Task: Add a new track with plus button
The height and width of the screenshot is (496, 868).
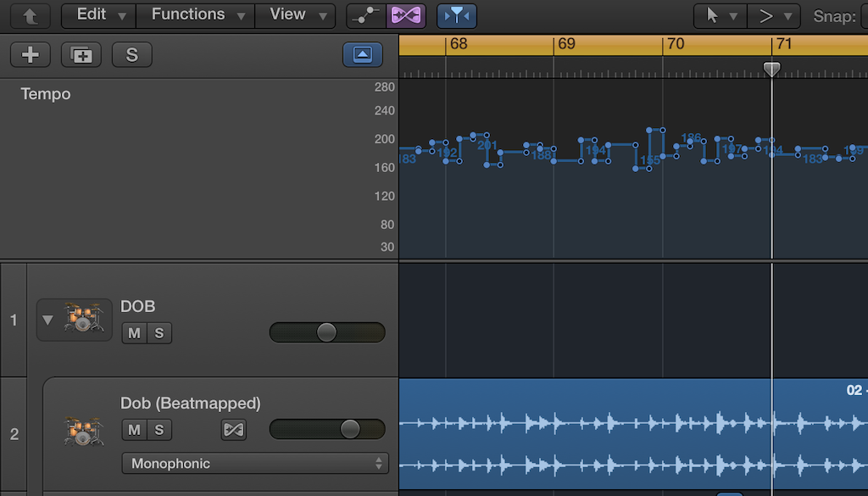Action: pos(31,55)
